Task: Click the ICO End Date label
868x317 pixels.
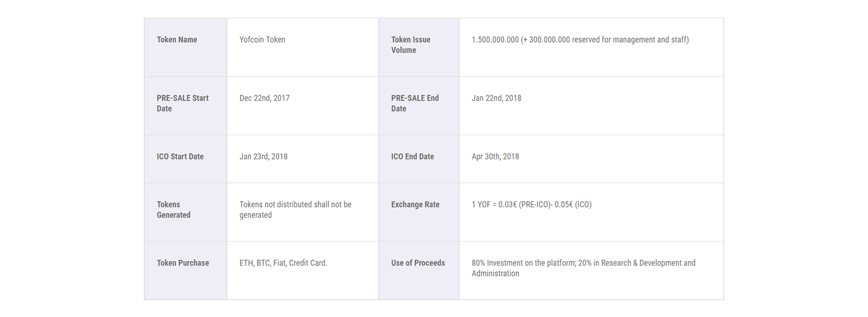Action: click(413, 157)
